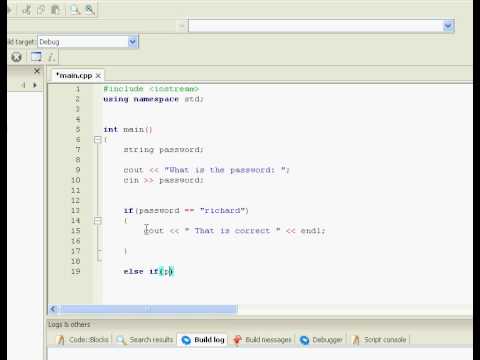This screenshot has width=480, height=360.
Task: Click the 'string password;' line
Action: click(163, 150)
